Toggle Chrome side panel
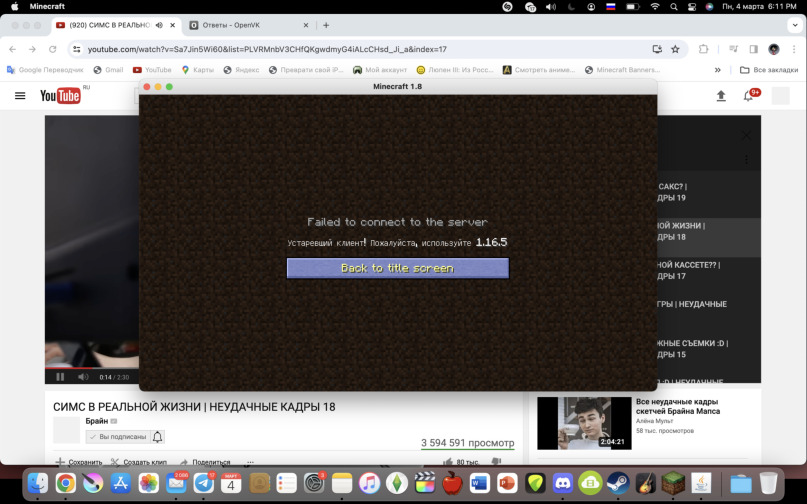This screenshot has height=504, width=807. pyautogui.click(x=753, y=49)
